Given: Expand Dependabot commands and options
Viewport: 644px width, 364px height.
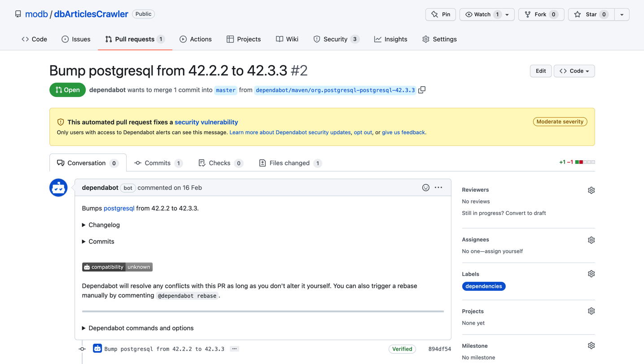Looking at the screenshot, I should [x=138, y=328].
